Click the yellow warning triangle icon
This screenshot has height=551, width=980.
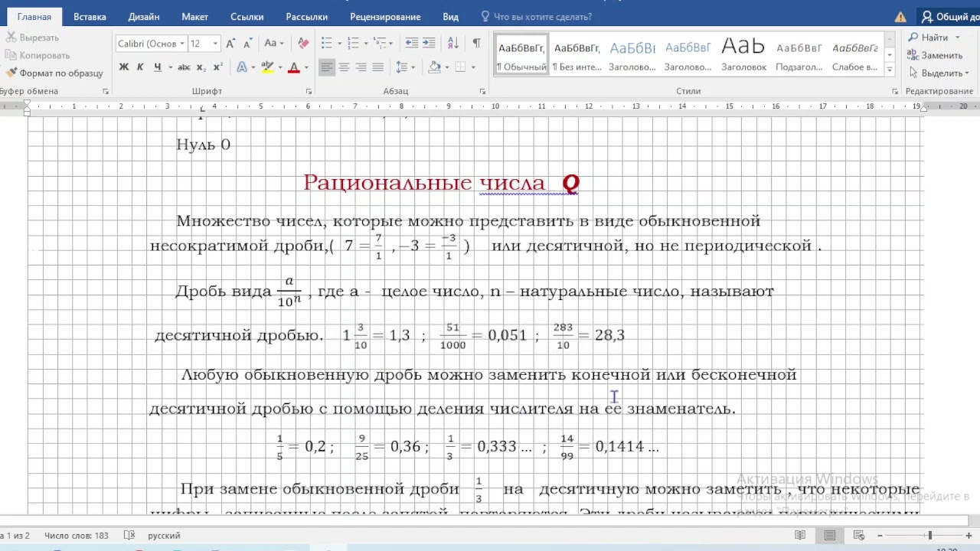pos(900,17)
